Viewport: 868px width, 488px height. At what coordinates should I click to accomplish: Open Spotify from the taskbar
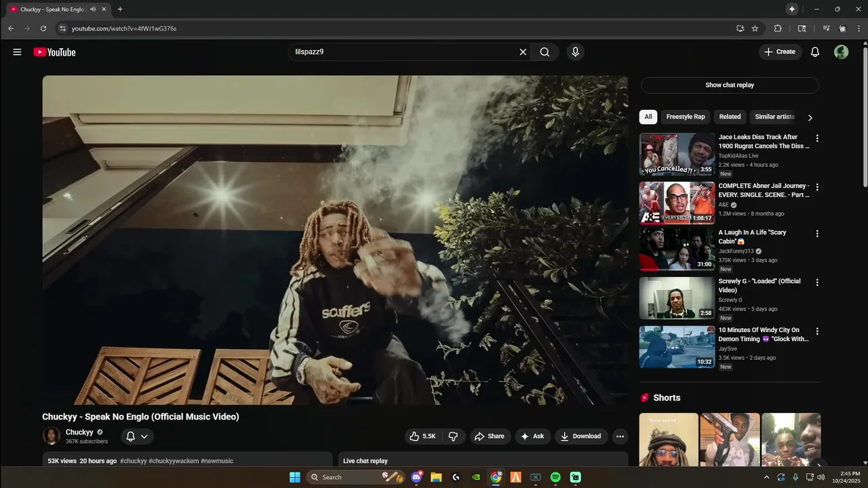coord(555,477)
